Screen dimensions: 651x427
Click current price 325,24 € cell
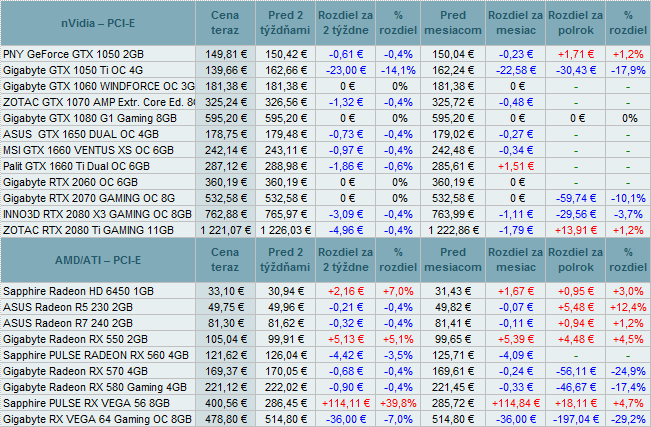point(226,102)
